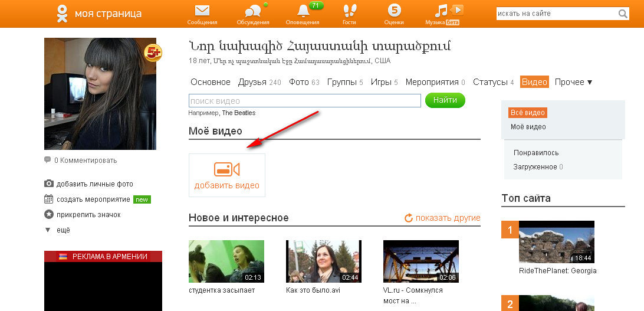Viewport: 644px width, 311px height.
Task: Click the показать другие refresh link
Action: pyautogui.click(x=442, y=218)
